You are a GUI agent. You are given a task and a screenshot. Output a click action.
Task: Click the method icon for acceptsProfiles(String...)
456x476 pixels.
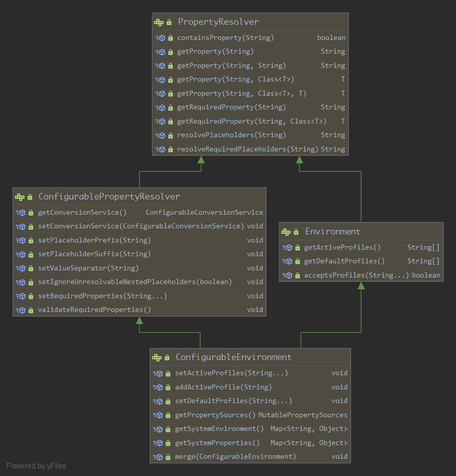287,275
